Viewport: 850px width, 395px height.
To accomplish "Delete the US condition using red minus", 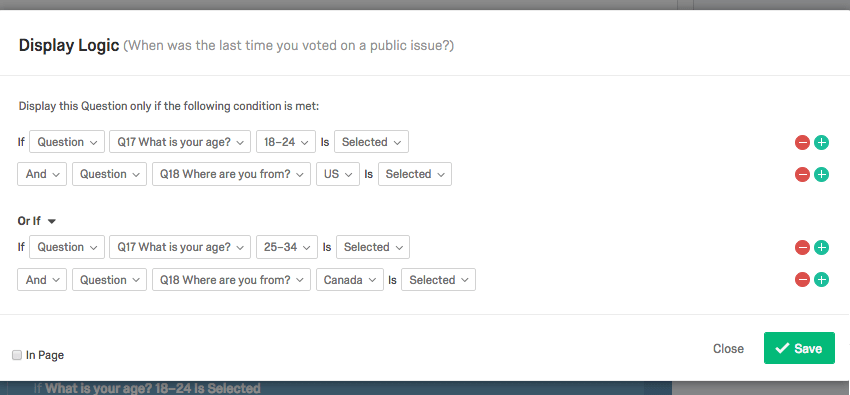I will [x=802, y=174].
